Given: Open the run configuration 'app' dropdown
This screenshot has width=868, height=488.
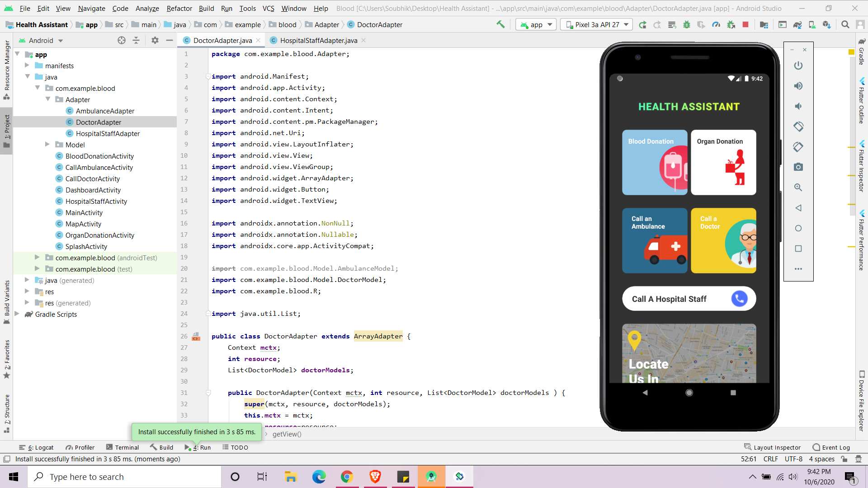Looking at the screenshot, I should [x=536, y=25].
